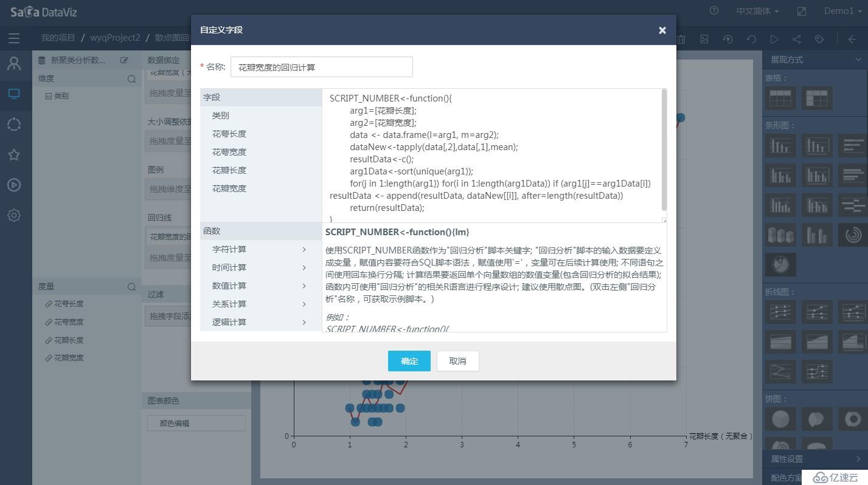The height and width of the screenshot is (485, 868).
Task: Open the favorites star sidebar icon
Action: 14,154
